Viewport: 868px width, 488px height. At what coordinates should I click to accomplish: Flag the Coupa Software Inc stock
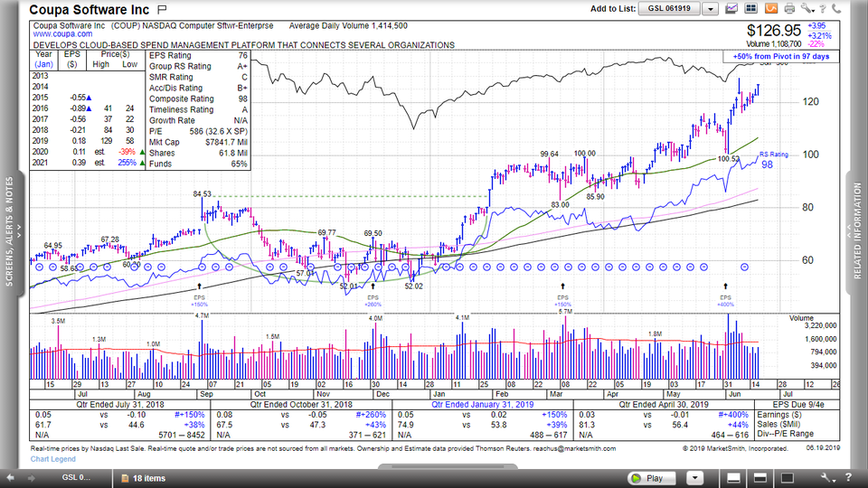click(x=162, y=9)
